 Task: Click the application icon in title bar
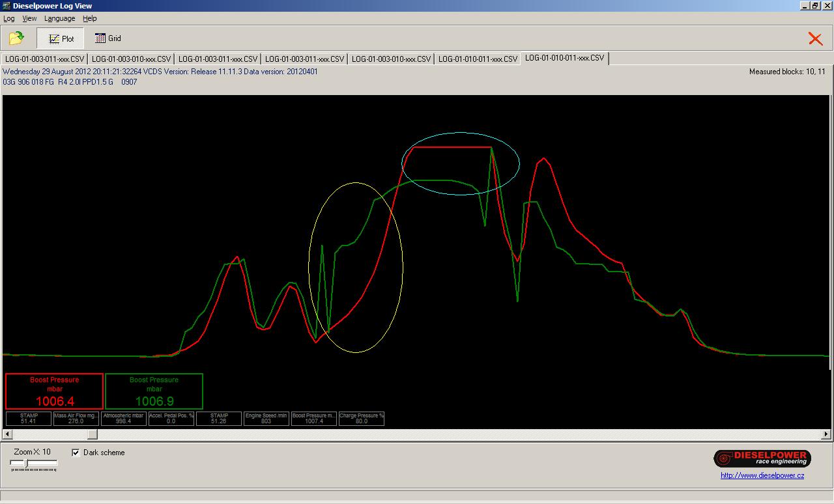point(6,6)
